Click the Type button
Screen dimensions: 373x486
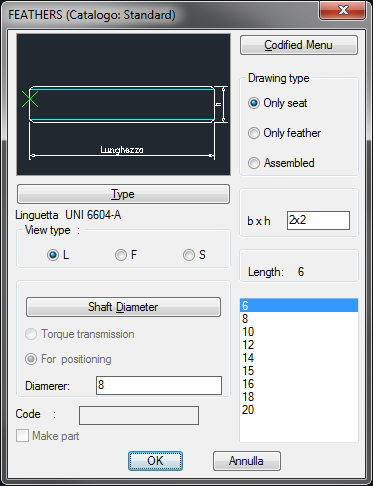(x=123, y=194)
